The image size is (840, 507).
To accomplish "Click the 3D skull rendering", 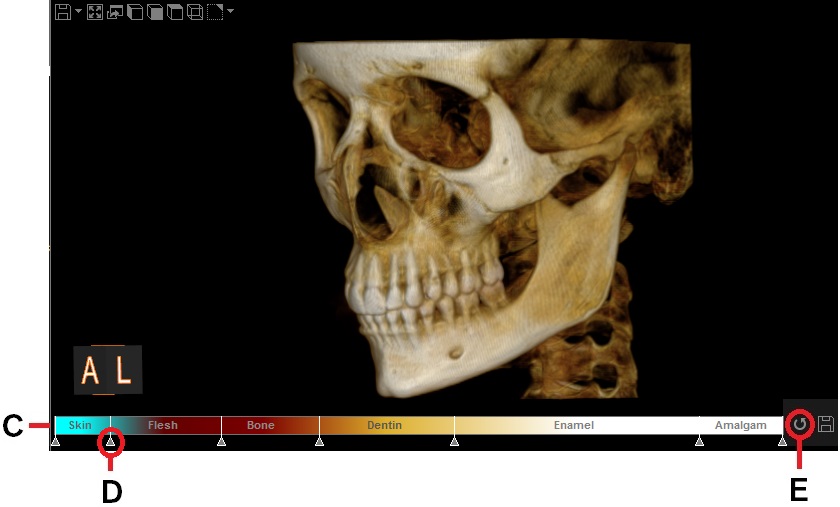I will tap(493, 220).
